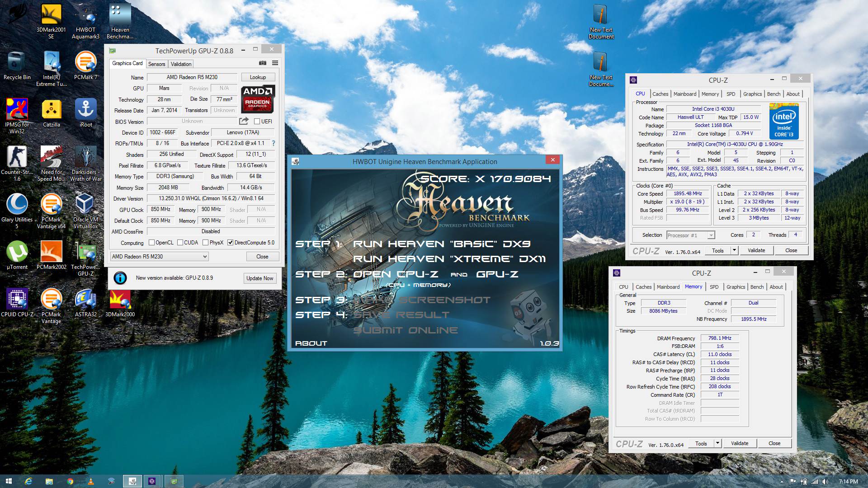Open Caches tab in upper CPU-Z window
Viewport: 868px width, 488px height.
(660, 94)
